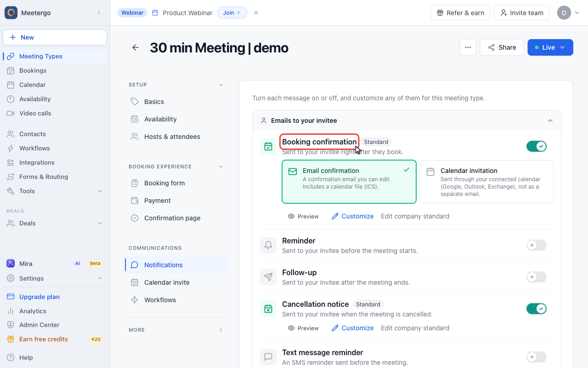Viewport: 588px width, 368px height.
Task: Select the Calendar invite tab
Action: pos(176,282)
